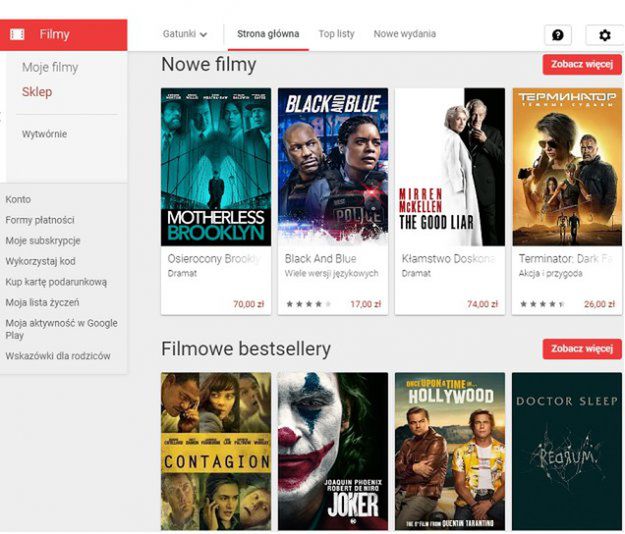
Task: Open Black and Blue poster
Action: 333,167
